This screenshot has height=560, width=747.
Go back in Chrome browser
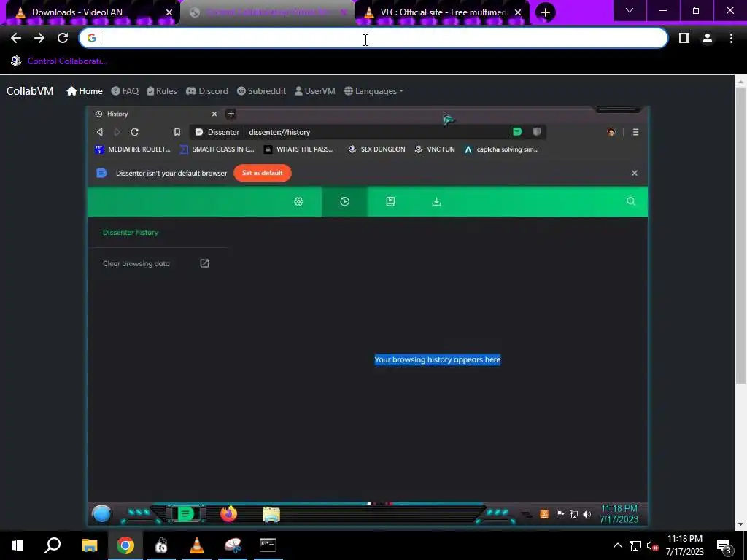point(16,38)
